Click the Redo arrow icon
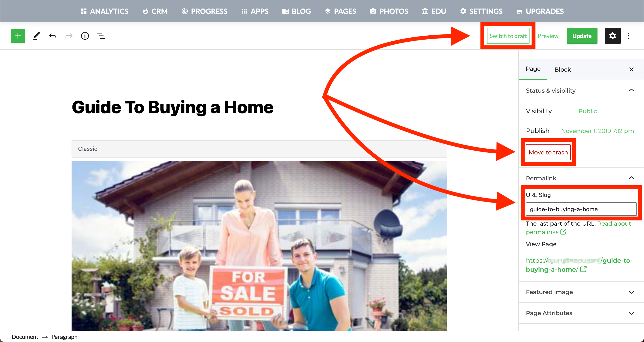Image resolution: width=644 pixels, height=342 pixels. [69, 36]
